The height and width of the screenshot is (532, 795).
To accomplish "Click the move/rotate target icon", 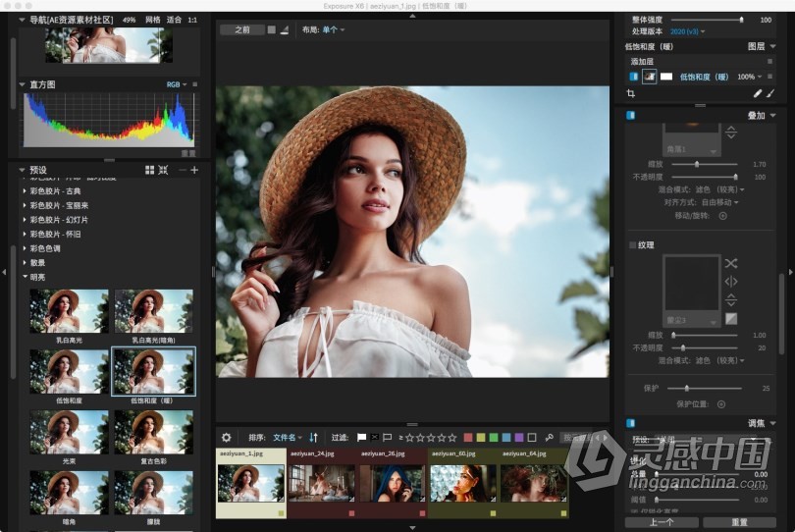I will [723, 216].
